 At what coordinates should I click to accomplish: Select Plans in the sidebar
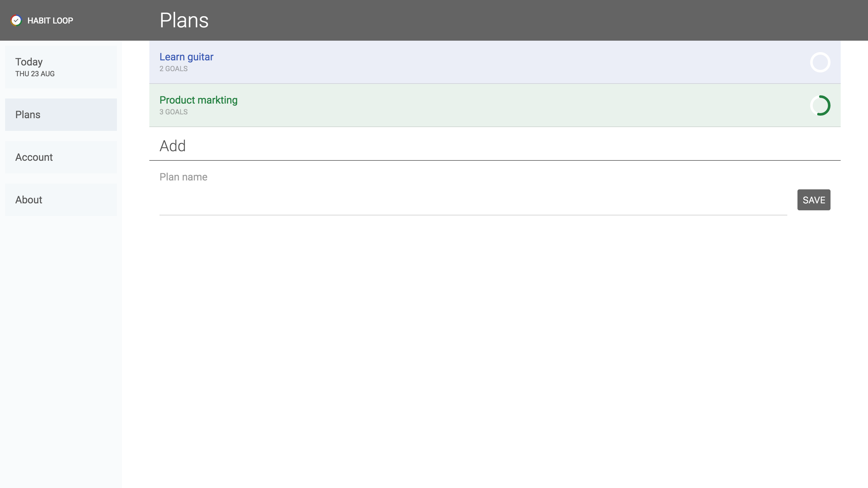[61, 115]
